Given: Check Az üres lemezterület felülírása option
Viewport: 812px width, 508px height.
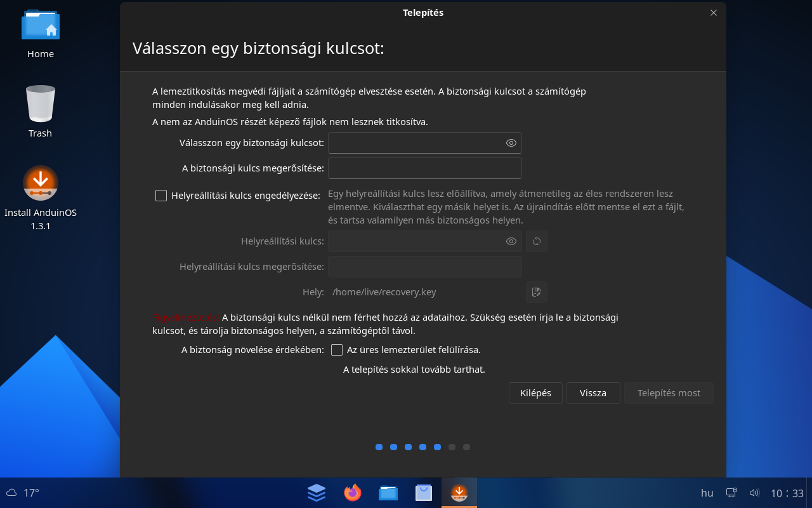Looking at the screenshot, I should (337, 350).
